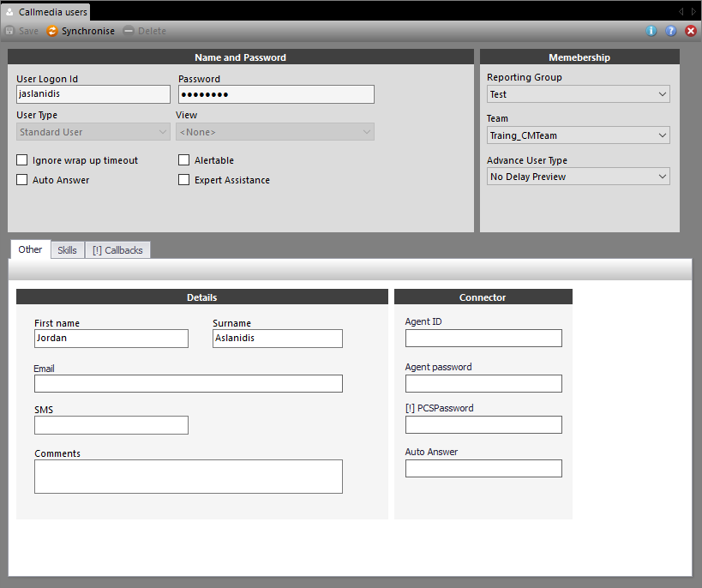Click the right tab scroll arrow
This screenshot has width=702, height=588.
pyautogui.click(x=694, y=12)
